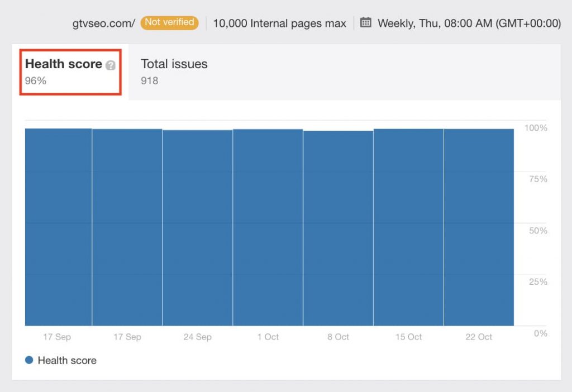Open the Health score help tooltip

click(110, 64)
